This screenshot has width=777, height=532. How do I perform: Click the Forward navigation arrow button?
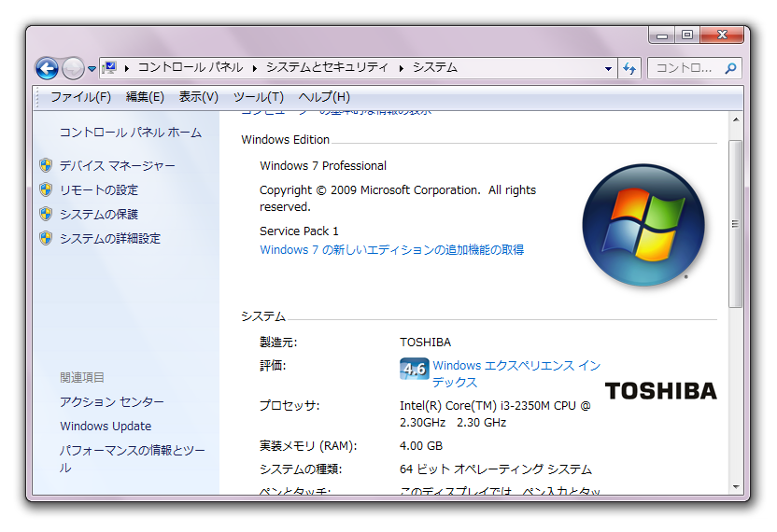pos(73,68)
